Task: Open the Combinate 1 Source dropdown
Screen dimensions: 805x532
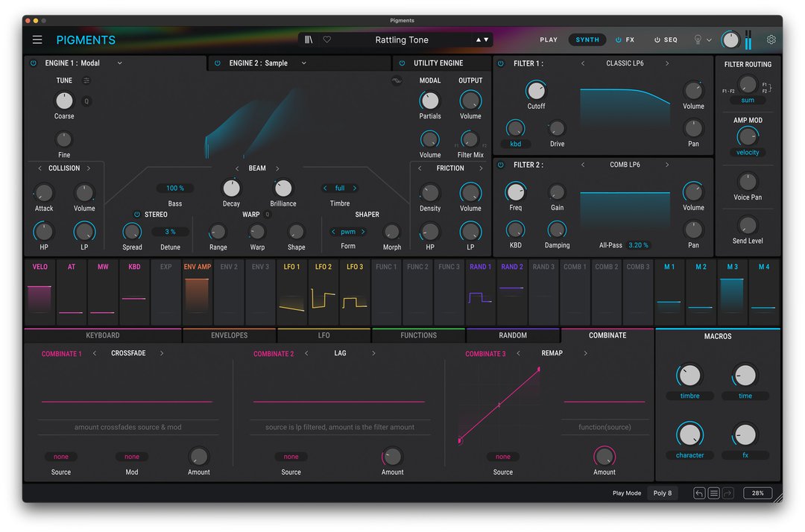Action: point(61,457)
